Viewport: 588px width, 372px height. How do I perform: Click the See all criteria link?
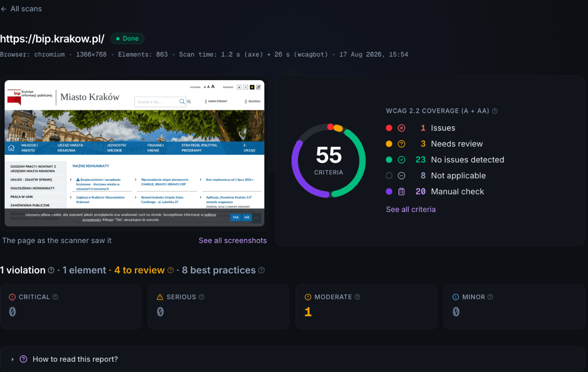[x=411, y=209]
